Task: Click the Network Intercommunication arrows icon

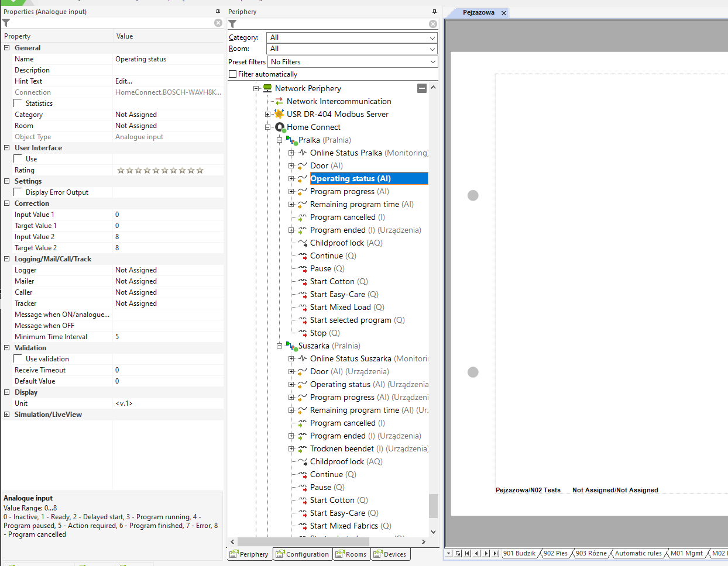Action: pos(279,101)
